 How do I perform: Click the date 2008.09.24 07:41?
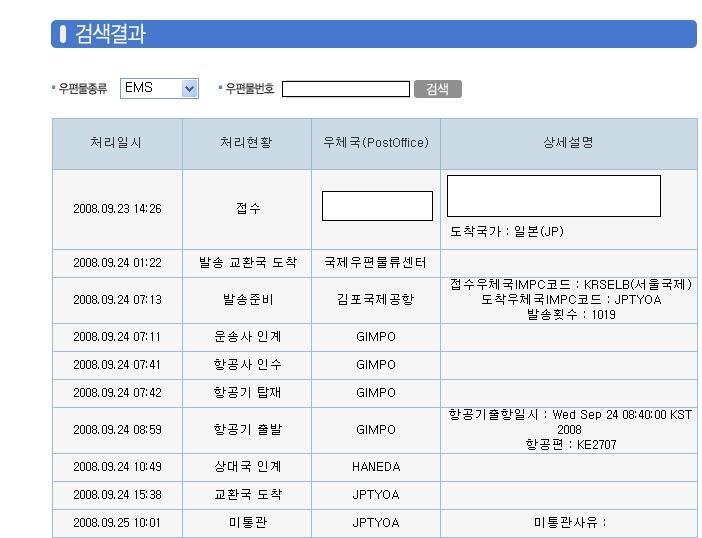117,365
